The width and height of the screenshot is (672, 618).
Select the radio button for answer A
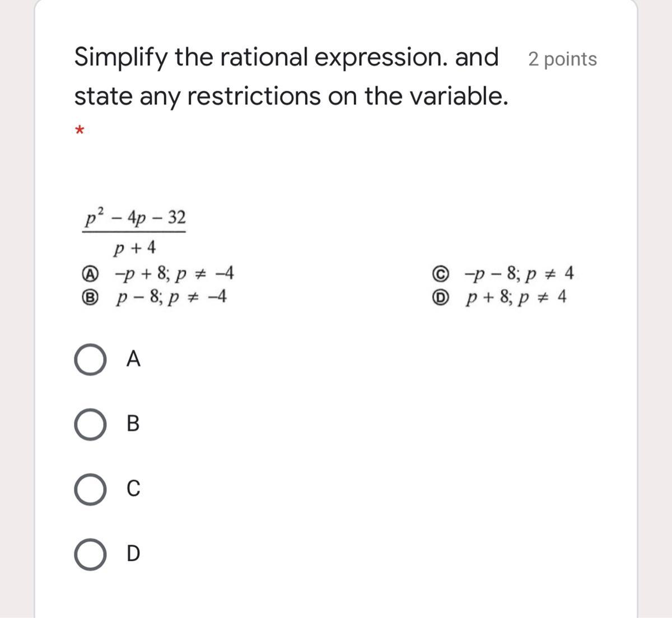click(90, 360)
